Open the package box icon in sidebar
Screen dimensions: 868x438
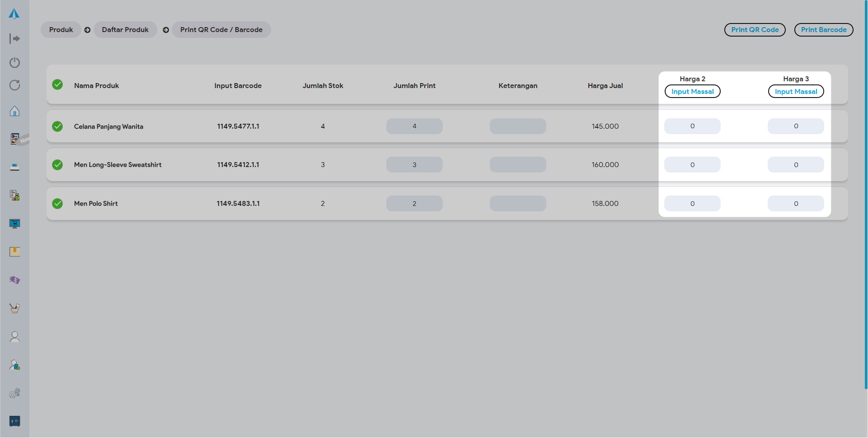coord(14,252)
